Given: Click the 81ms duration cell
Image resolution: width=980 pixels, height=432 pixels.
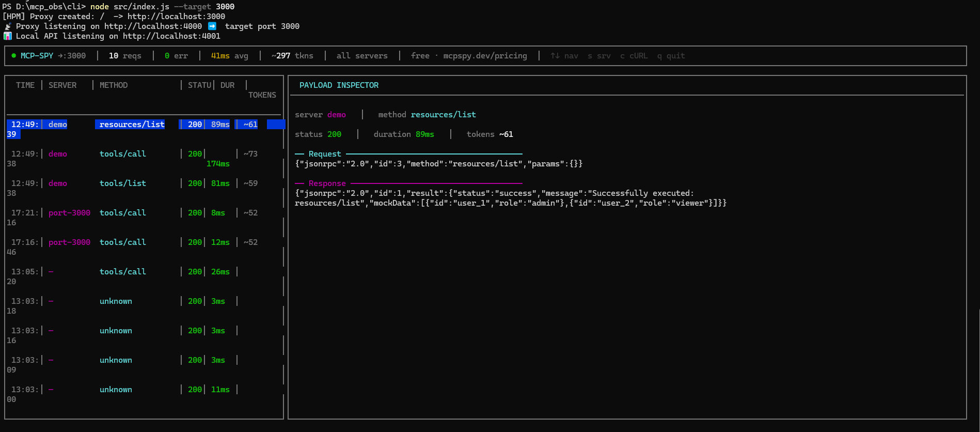Looking at the screenshot, I should (220, 183).
